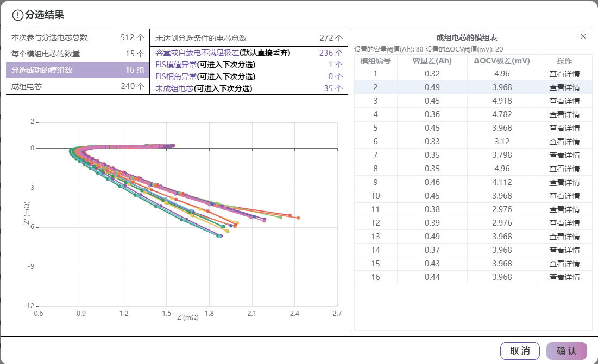Screen dimensions: 598x364
Task: Open the EIS相角异常 link
Action: (174, 76)
